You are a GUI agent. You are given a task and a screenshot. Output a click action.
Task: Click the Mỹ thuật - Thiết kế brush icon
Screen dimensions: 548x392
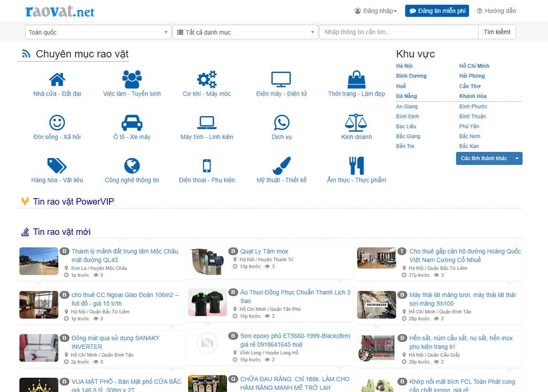click(281, 165)
